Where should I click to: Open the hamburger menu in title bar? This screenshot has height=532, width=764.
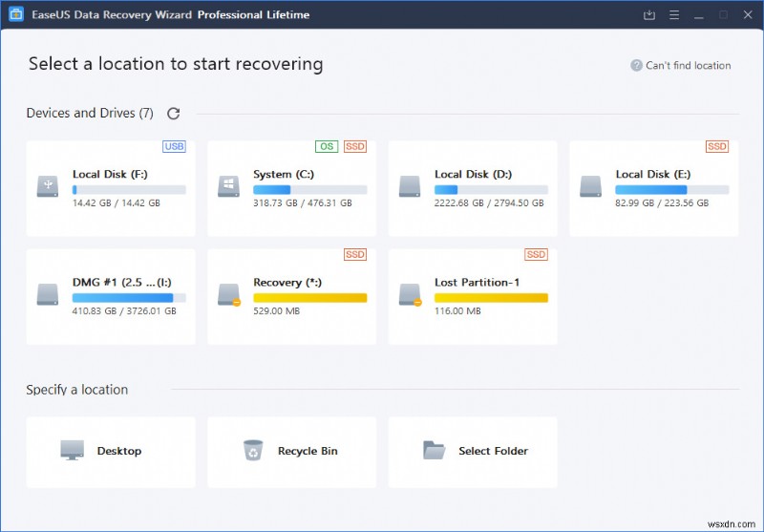click(674, 14)
